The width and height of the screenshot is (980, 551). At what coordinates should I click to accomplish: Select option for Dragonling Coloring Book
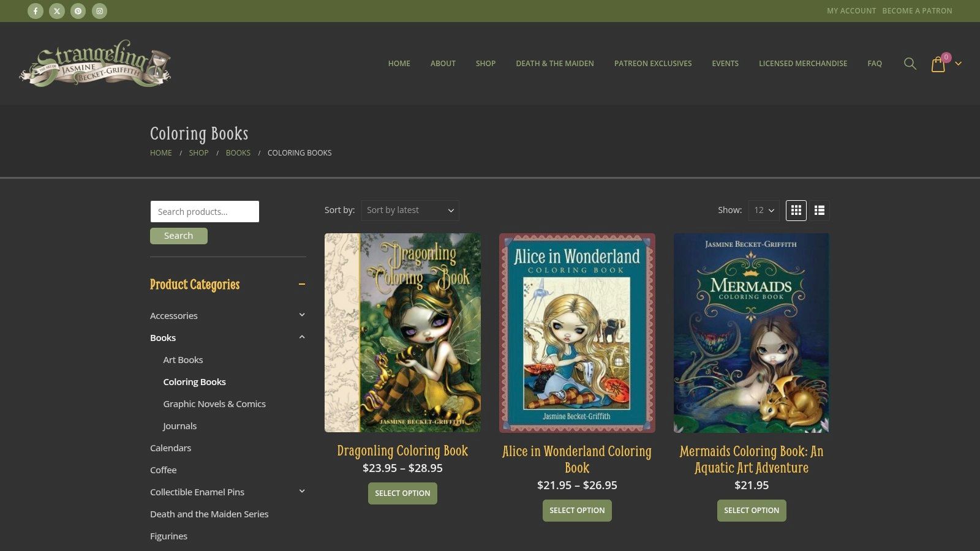[x=402, y=493]
